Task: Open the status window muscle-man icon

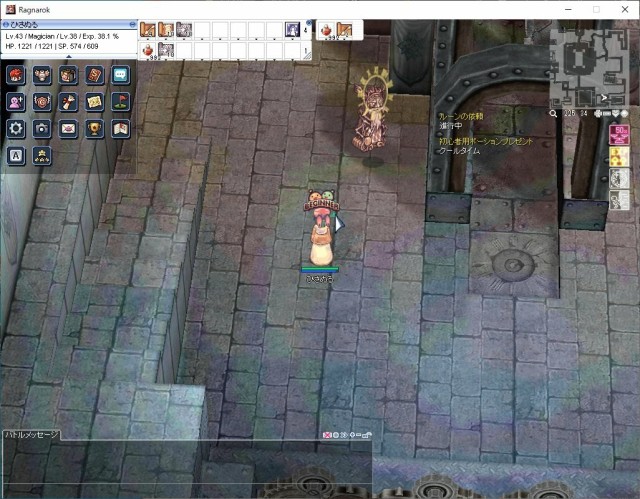Action: coord(42,75)
